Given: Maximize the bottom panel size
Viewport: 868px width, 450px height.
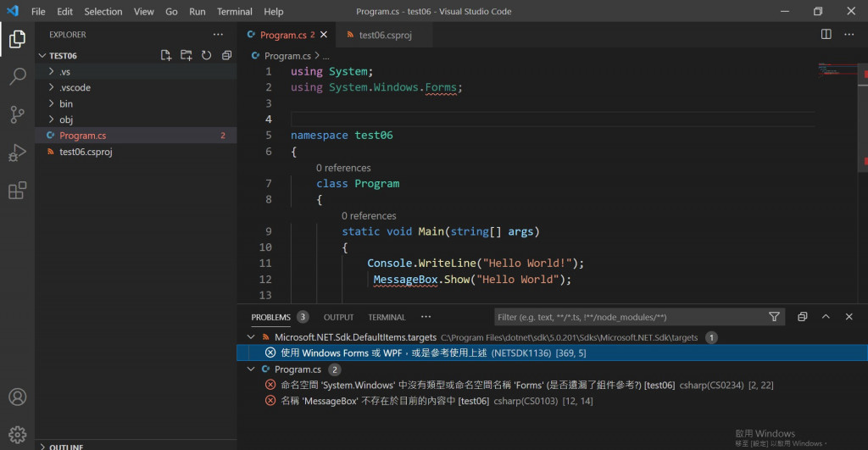Looking at the screenshot, I should click(826, 317).
